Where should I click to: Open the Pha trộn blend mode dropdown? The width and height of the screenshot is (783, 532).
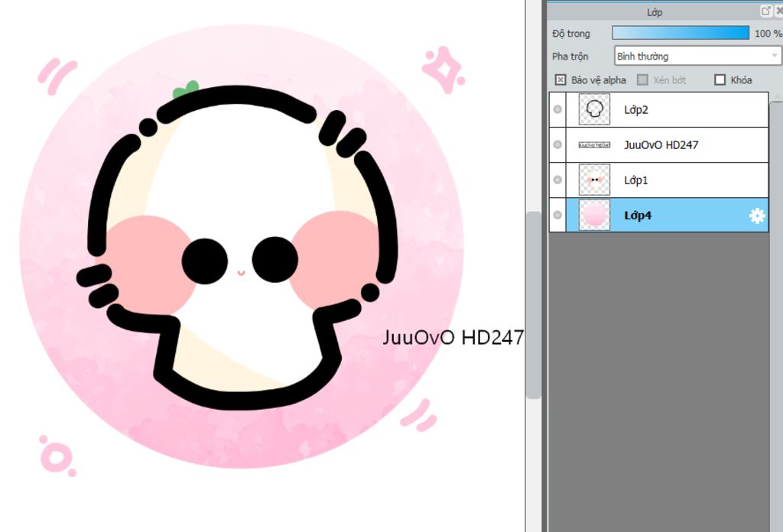[697, 56]
